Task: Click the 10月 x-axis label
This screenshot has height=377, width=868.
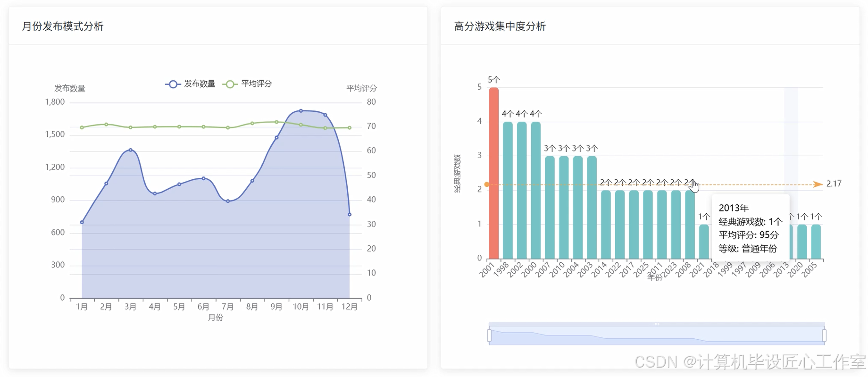Action: (301, 307)
